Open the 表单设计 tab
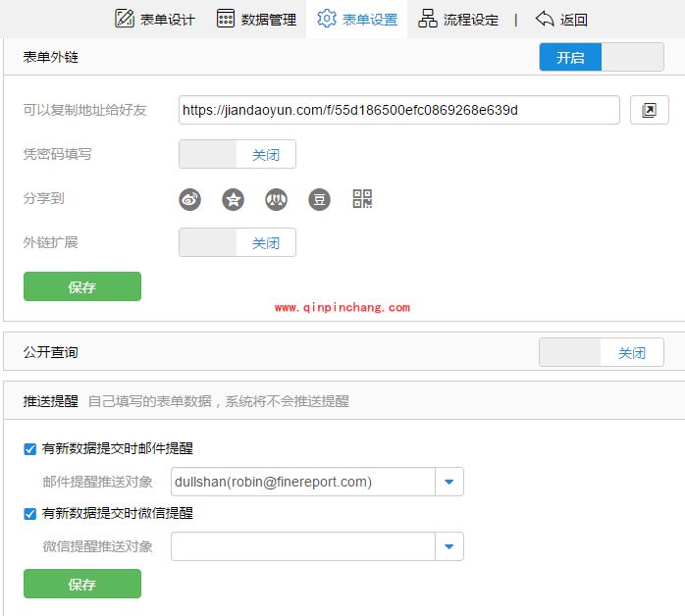The image size is (685, 616). [x=155, y=20]
